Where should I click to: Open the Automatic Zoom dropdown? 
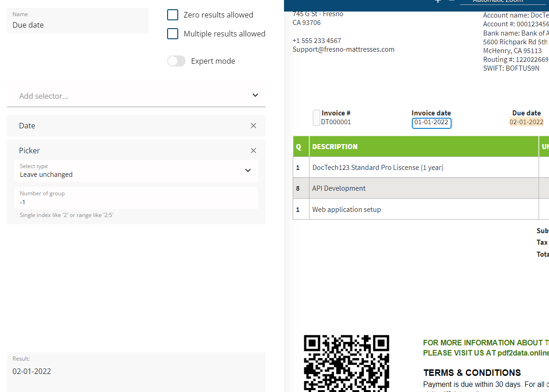[x=502, y=2]
